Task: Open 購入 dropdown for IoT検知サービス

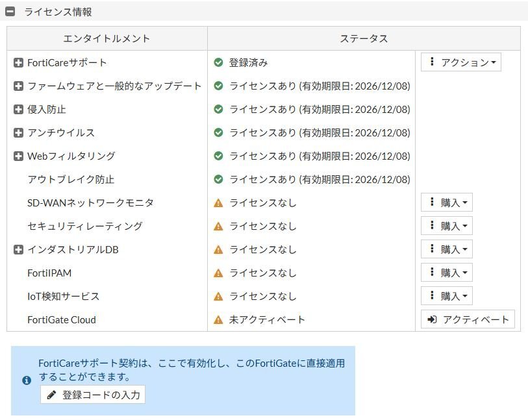Action: point(446,296)
